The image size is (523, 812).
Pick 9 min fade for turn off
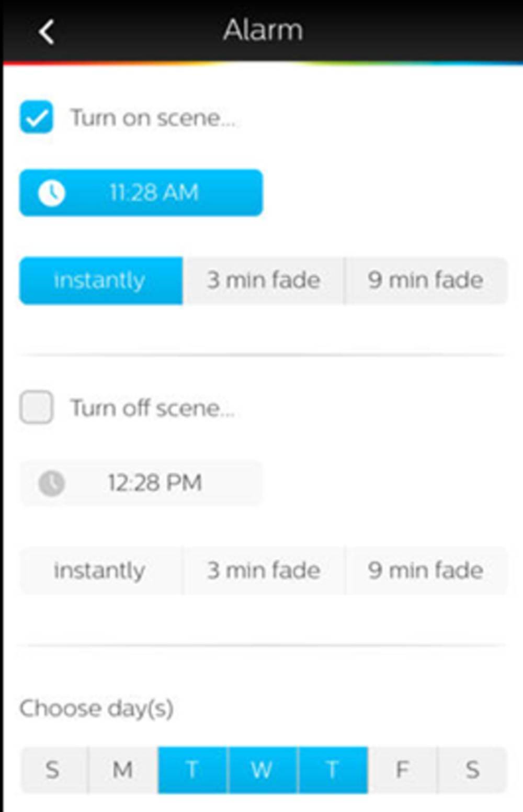point(426,571)
